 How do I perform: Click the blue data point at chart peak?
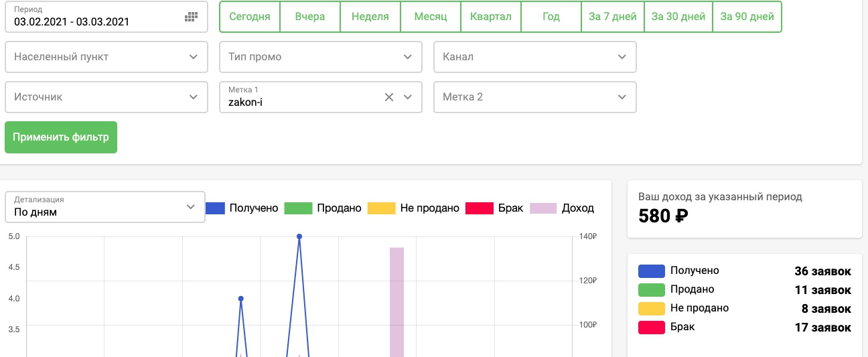point(299,236)
